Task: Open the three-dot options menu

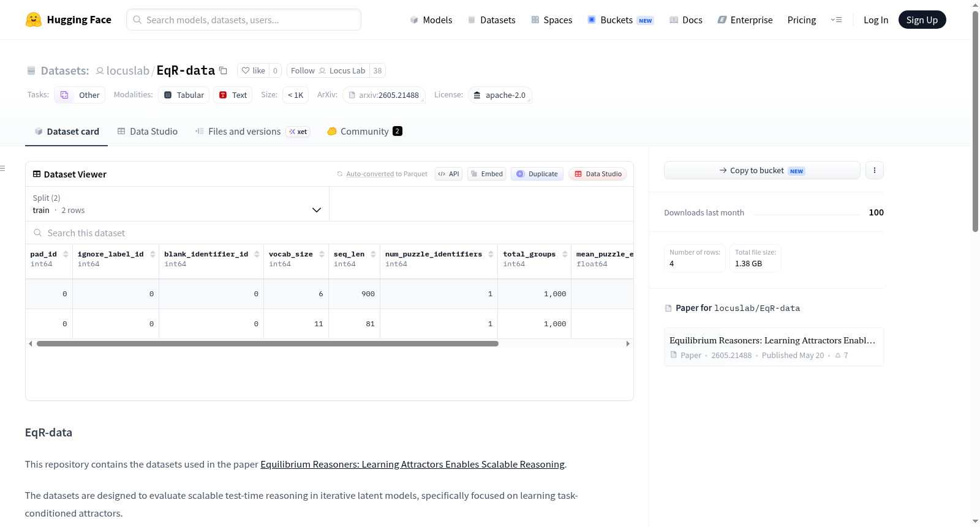Action: 875,170
